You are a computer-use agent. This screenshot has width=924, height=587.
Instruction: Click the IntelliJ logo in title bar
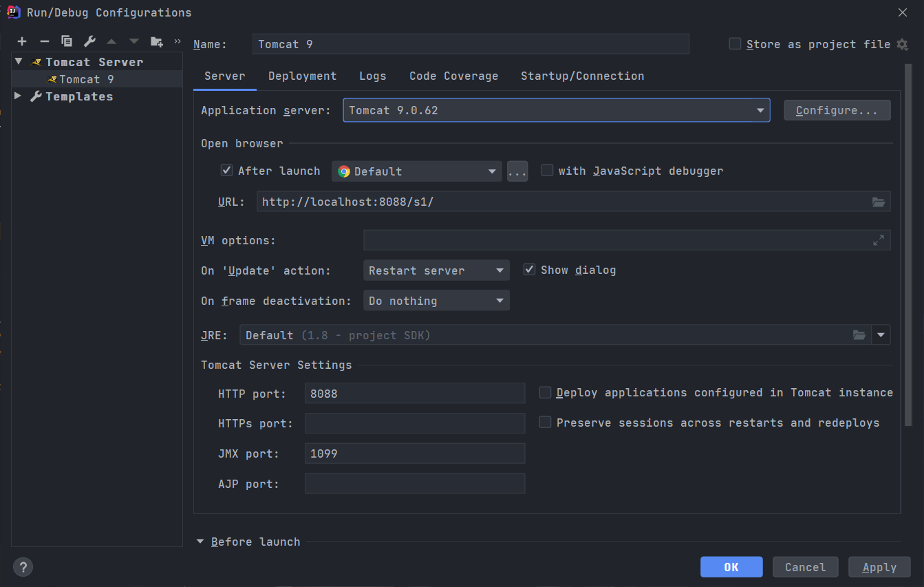(x=13, y=12)
